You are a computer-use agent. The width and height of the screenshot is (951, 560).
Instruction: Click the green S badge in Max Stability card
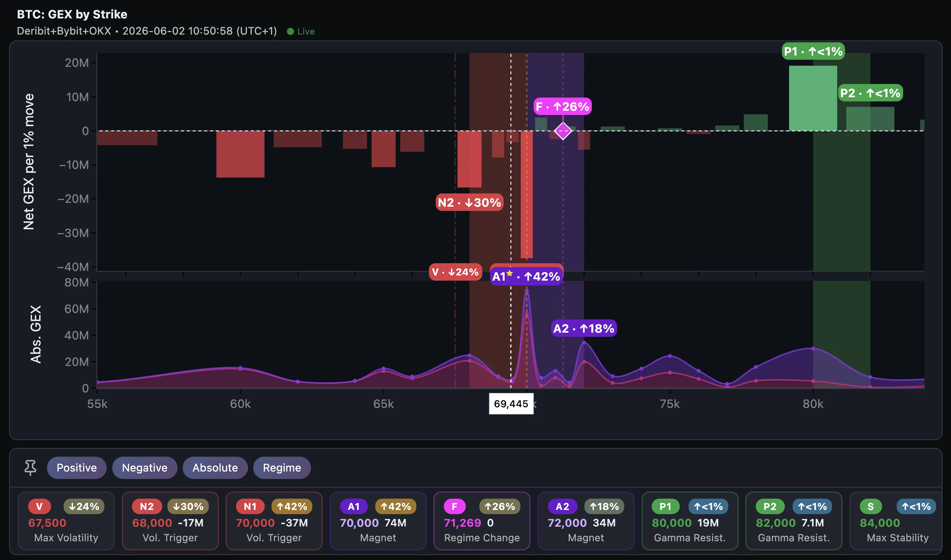click(x=871, y=506)
